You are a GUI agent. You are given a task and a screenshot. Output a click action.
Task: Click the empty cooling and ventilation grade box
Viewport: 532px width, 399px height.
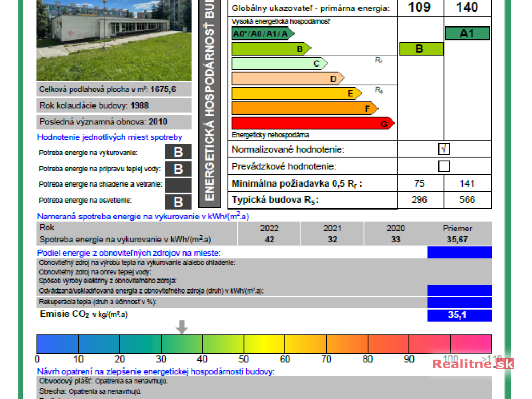[x=178, y=185]
